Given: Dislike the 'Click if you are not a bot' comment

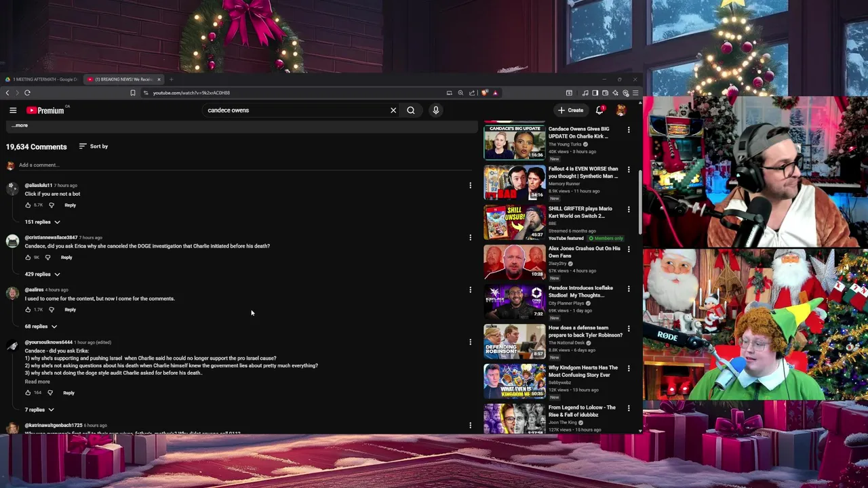Looking at the screenshot, I should pyautogui.click(x=52, y=205).
